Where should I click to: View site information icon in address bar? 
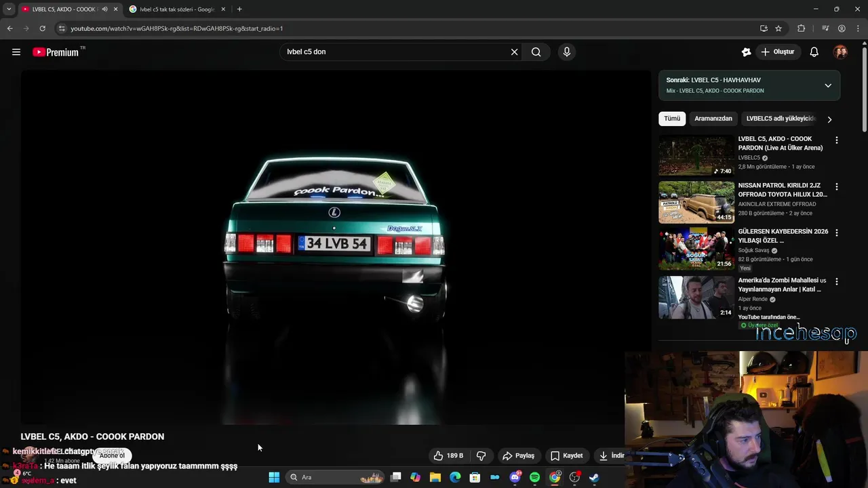(62, 28)
